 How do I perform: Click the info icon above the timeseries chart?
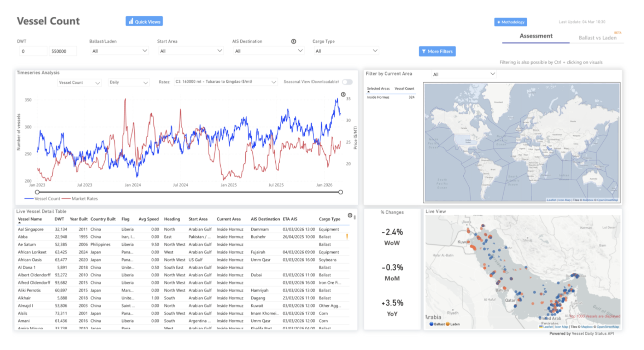point(343,94)
